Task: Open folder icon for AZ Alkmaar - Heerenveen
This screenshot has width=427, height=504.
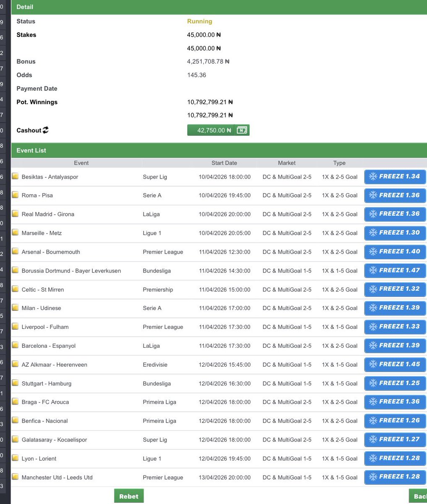Action: tap(15, 365)
